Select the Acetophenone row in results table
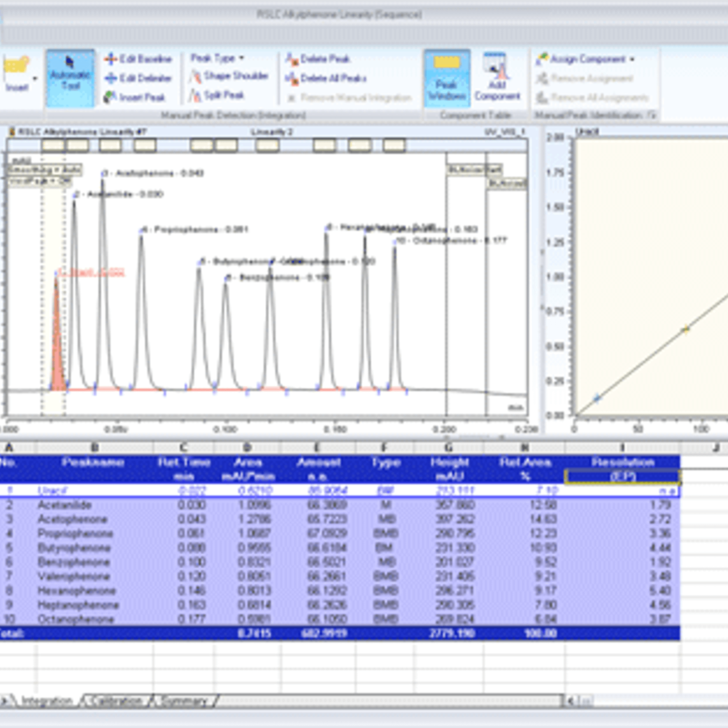728x728 pixels. click(x=72, y=519)
